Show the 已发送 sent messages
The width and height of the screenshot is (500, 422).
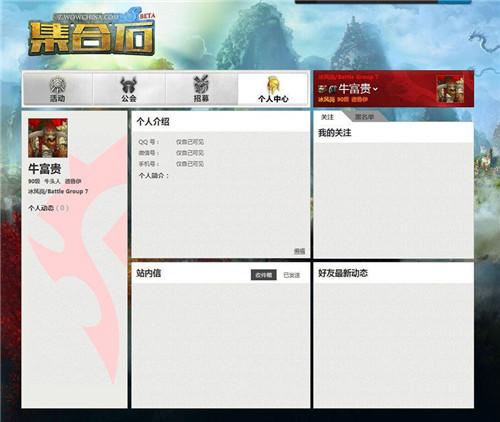[x=292, y=275]
